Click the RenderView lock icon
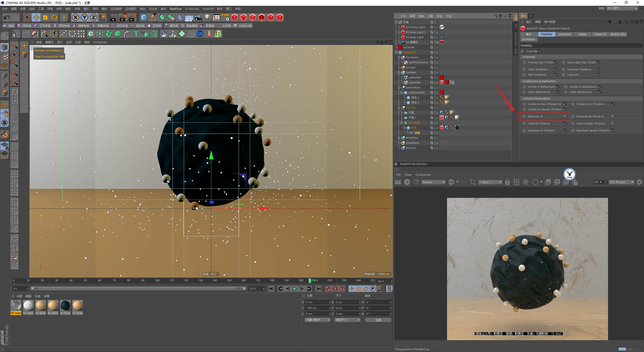 point(507,182)
